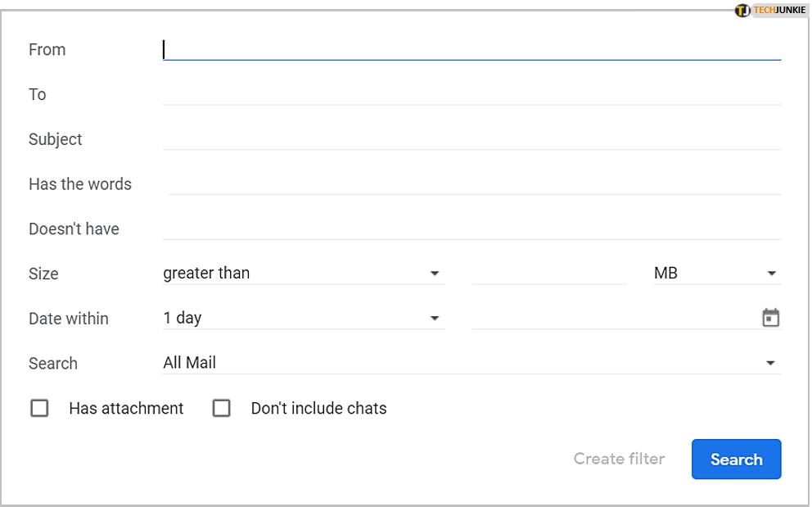Enable the Has attachment checkbox
The image size is (812, 507).
[x=39, y=408]
